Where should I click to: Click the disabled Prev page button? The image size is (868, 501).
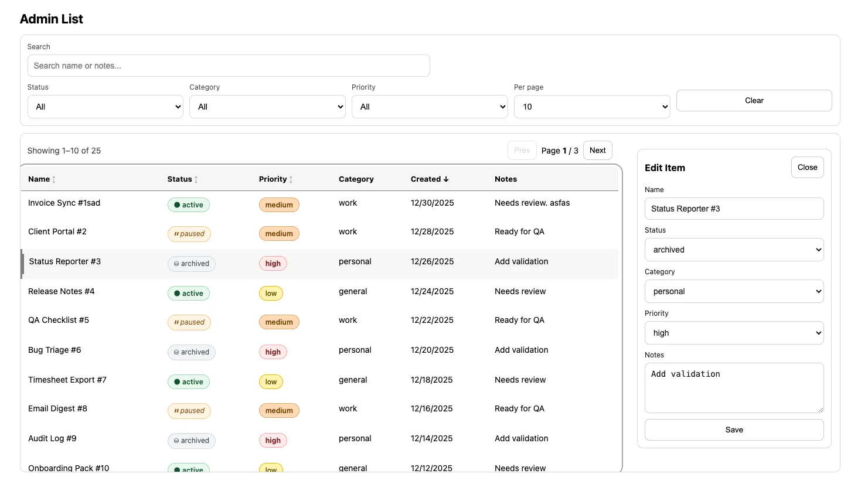(x=522, y=151)
